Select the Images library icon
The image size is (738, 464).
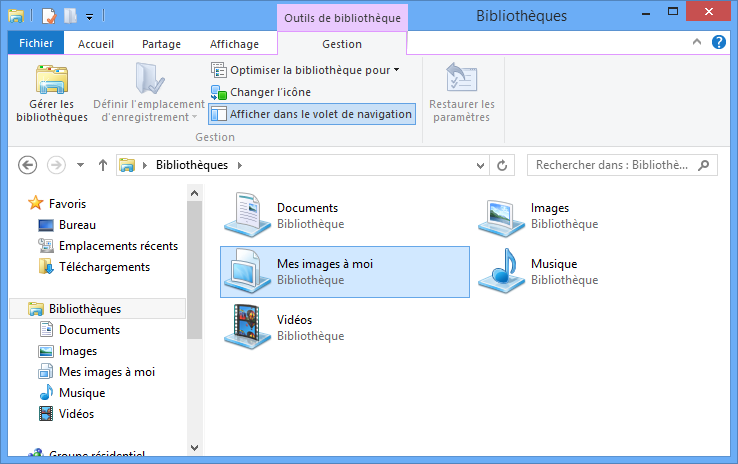(x=501, y=217)
